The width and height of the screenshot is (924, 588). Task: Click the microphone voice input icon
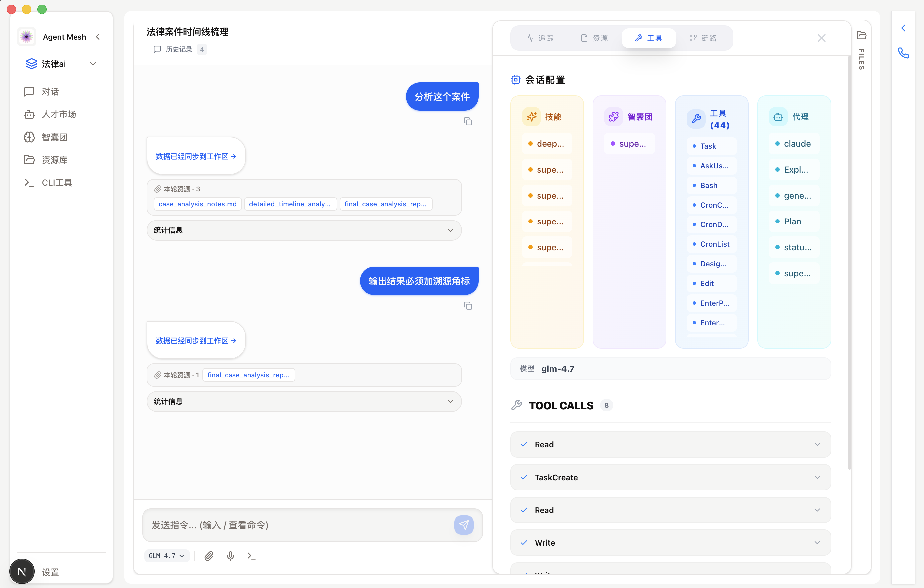(x=230, y=556)
